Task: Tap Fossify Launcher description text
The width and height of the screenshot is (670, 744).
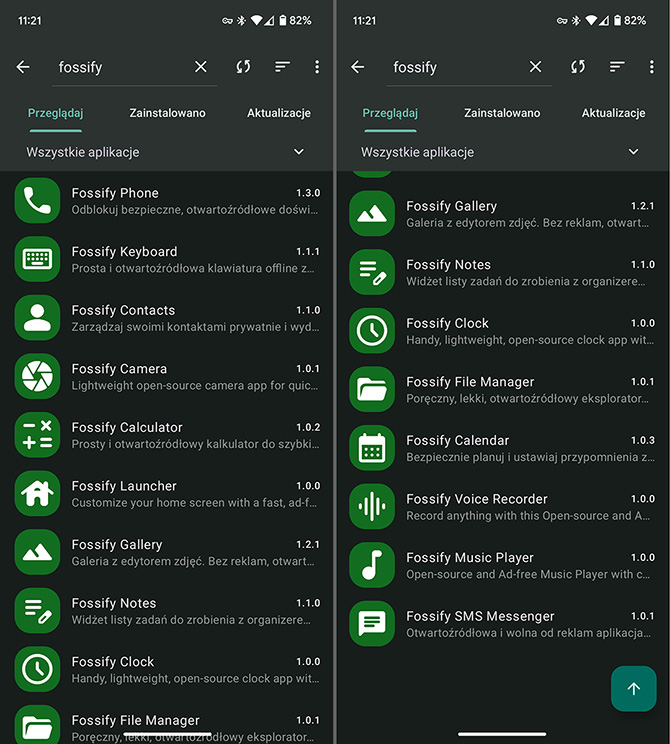Action: [194, 502]
